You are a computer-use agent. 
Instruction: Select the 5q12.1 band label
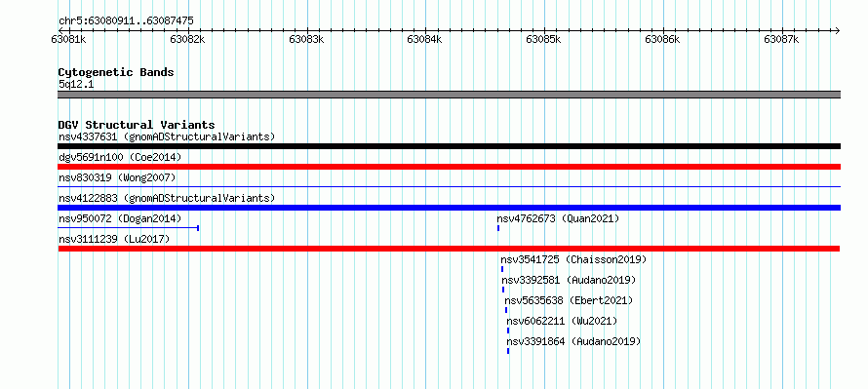pyautogui.click(x=76, y=84)
